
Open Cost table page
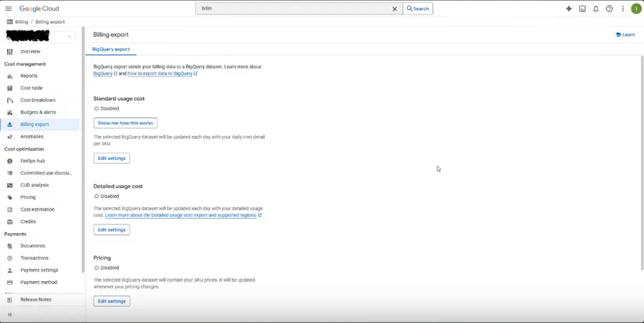pos(31,88)
